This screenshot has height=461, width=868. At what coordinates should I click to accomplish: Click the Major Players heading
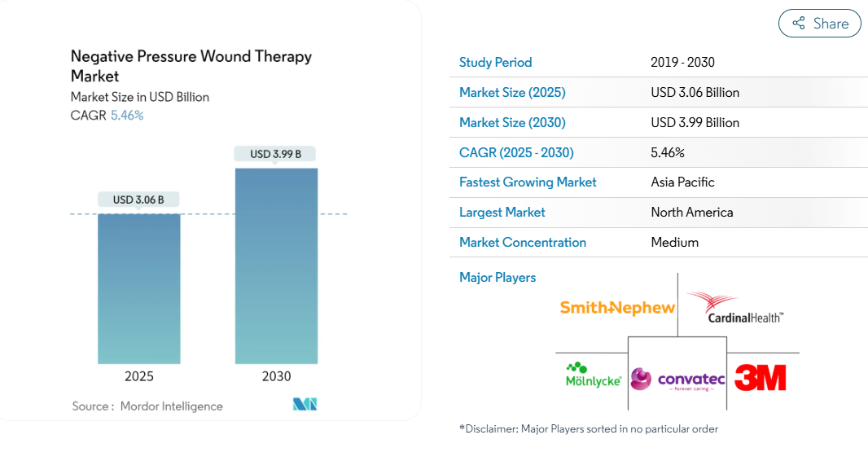pyautogui.click(x=498, y=277)
